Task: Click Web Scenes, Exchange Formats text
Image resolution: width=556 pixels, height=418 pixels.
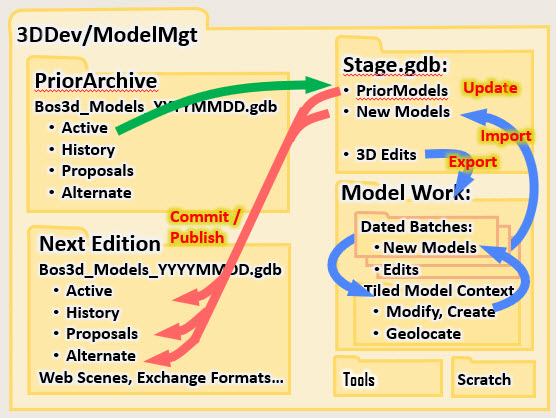Action: coord(161,378)
